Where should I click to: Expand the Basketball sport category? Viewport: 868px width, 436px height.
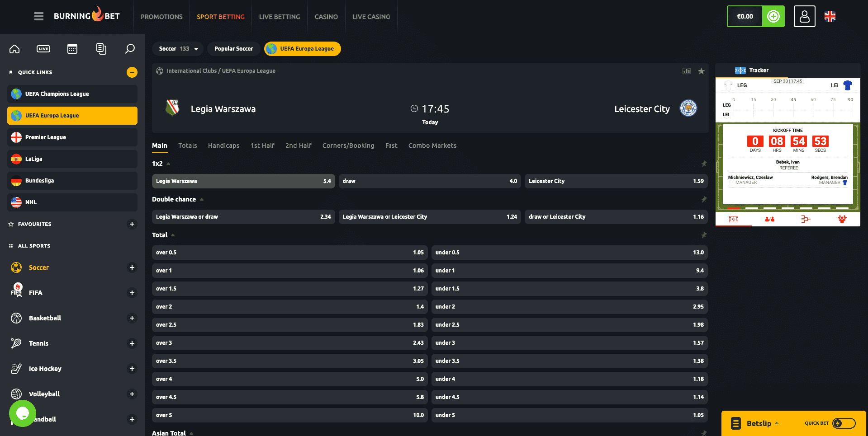132,318
